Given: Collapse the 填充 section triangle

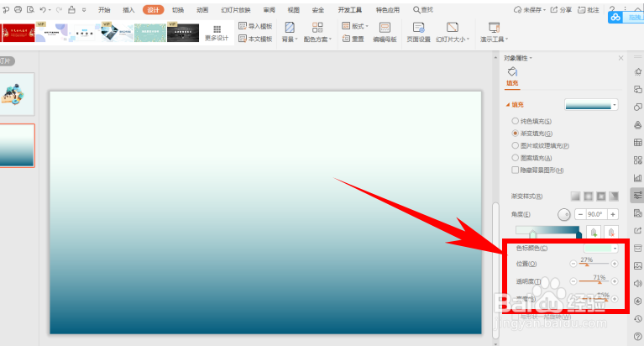Looking at the screenshot, I should tap(508, 105).
